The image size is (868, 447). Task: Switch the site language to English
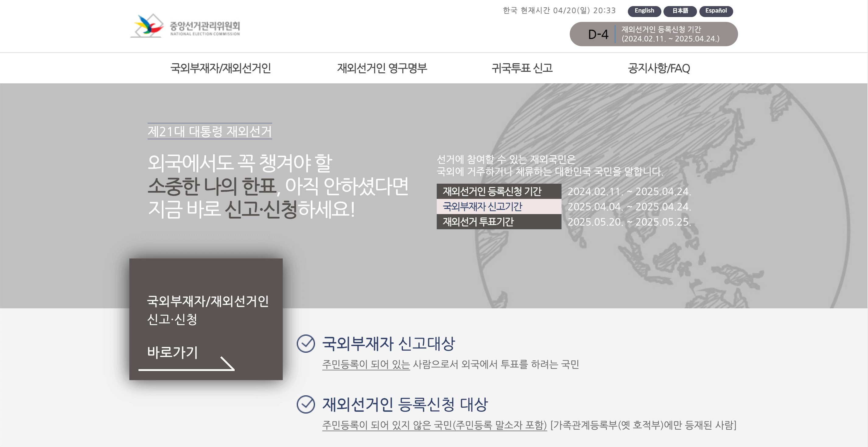pyautogui.click(x=644, y=11)
